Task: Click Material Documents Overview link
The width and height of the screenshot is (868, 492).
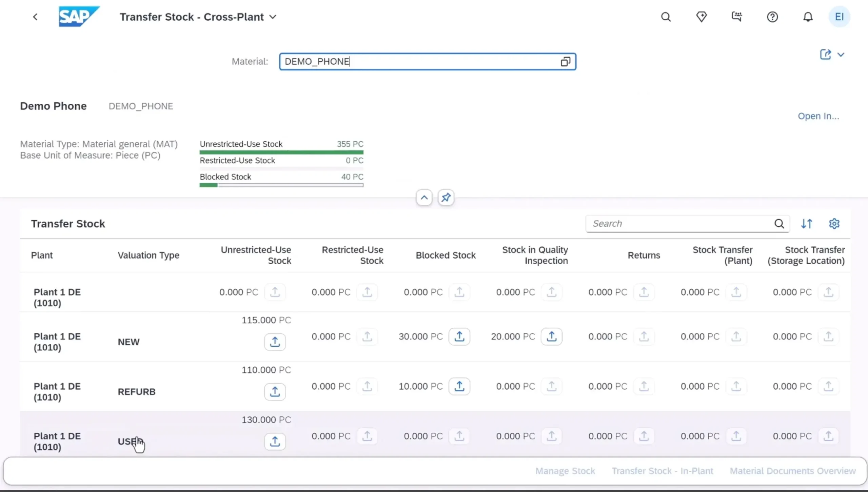Action: tap(793, 471)
